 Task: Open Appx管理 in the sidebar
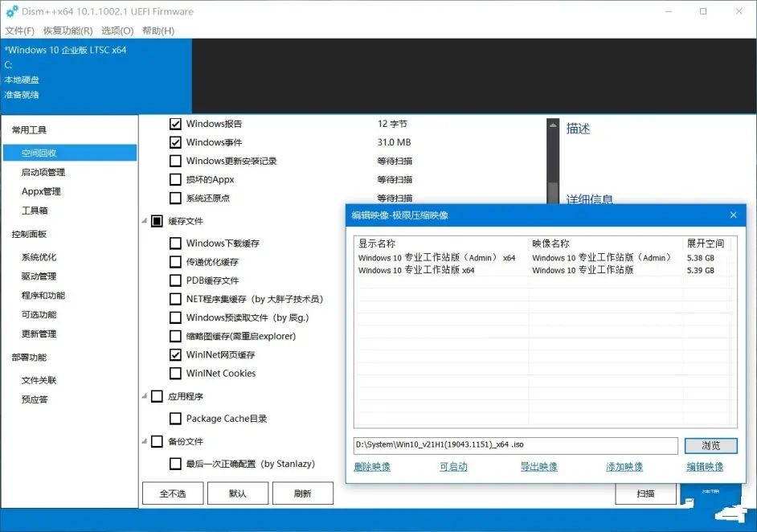tap(41, 191)
